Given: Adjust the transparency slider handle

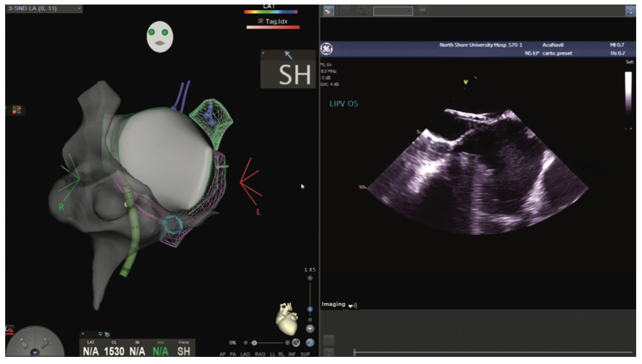Looking at the screenshot, I should click(x=254, y=343).
